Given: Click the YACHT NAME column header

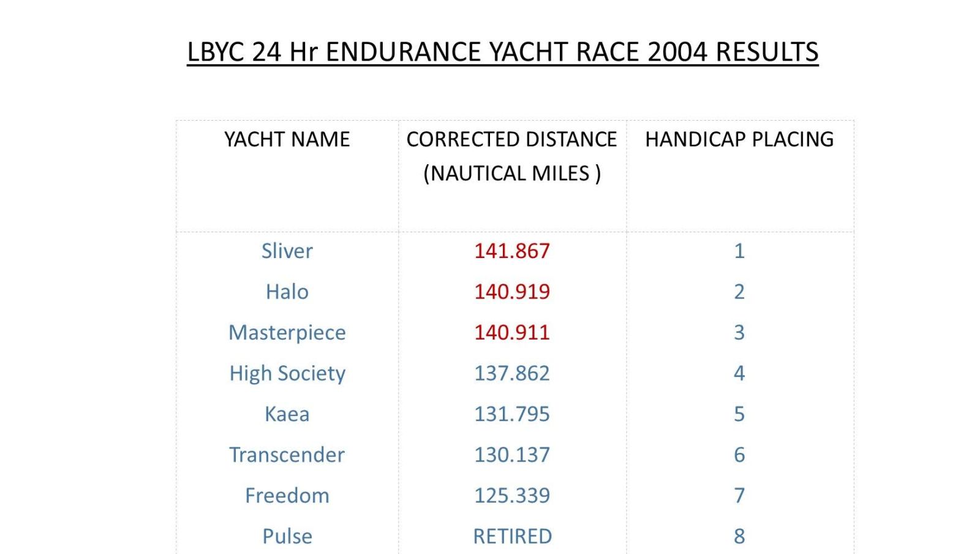Looking at the screenshot, I should tap(287, 140).
